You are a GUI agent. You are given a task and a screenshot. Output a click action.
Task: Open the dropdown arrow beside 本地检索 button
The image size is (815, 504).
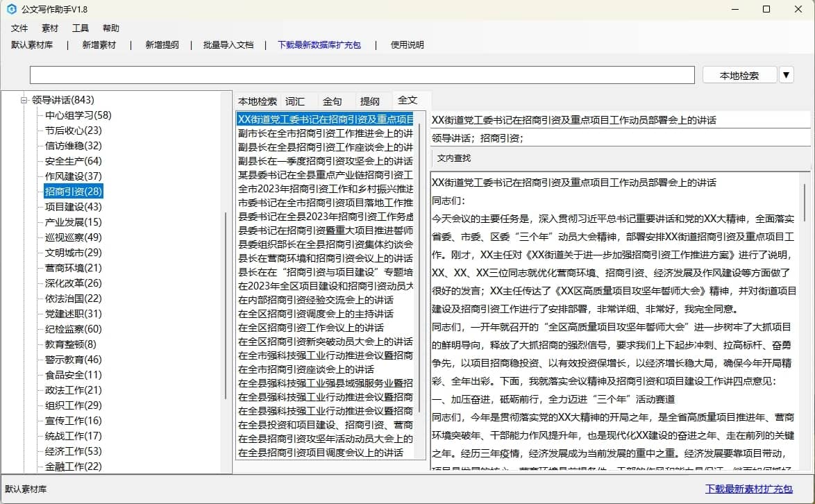tap(786, 75)
